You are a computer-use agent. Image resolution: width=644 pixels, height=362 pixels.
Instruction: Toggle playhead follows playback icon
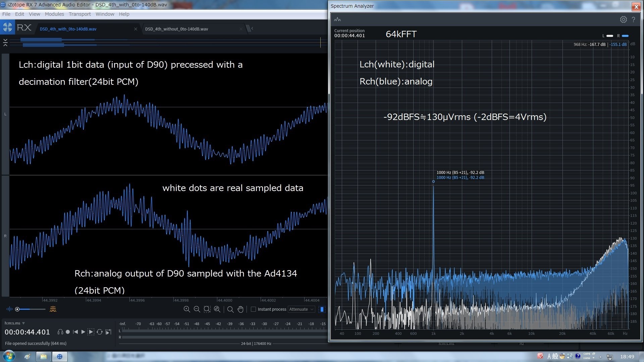[x=108, y=332]
